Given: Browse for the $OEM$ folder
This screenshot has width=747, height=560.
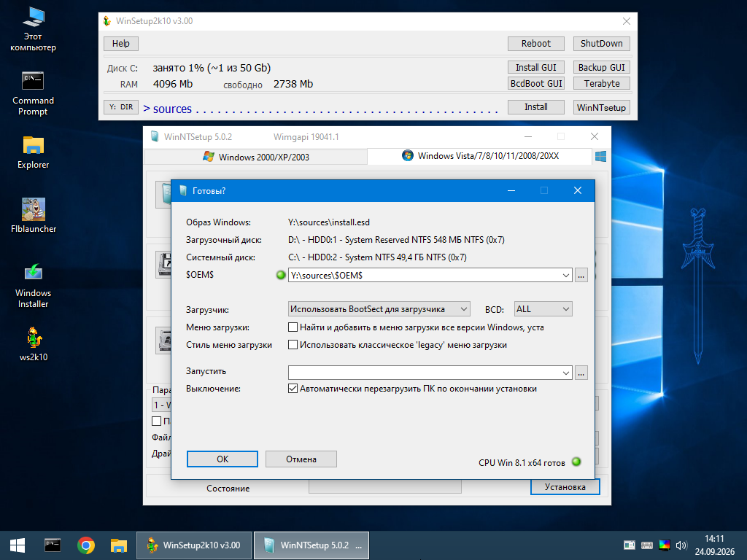Looking at the screenshot, I should 581,275.
